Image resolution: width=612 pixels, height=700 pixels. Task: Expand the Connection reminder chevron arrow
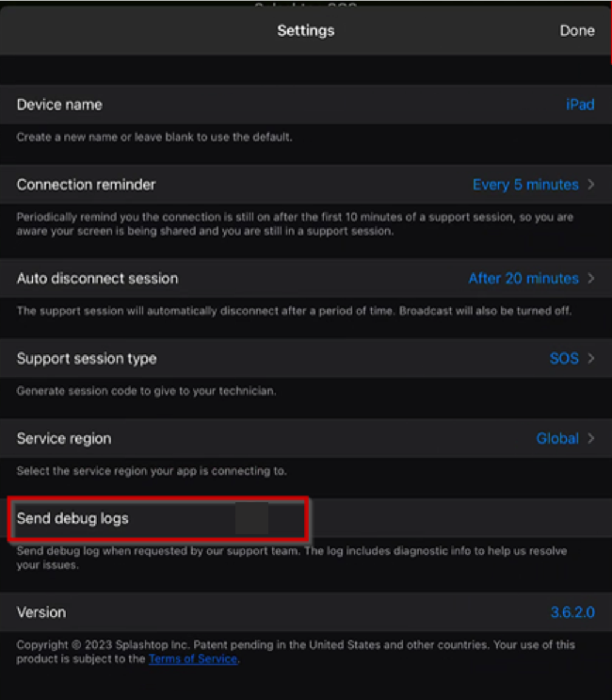(591, 185)
